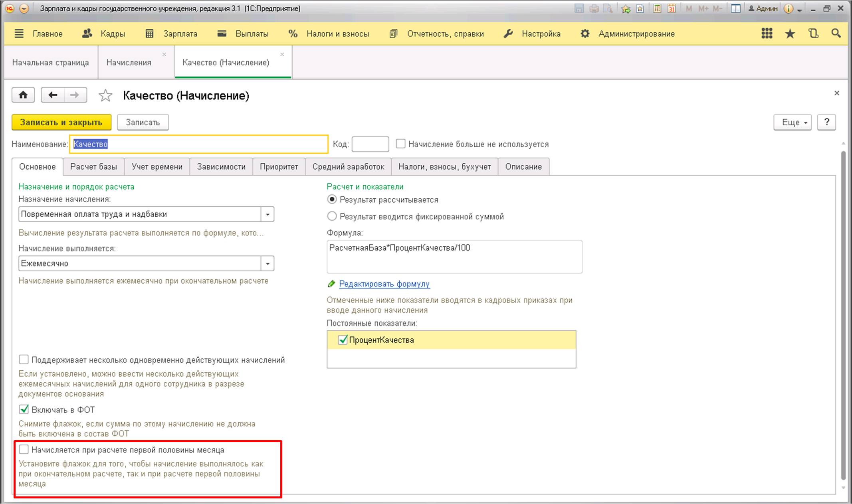Go back with the left arrow button
The height and width of the screenshot is (504, 852).
53,95
